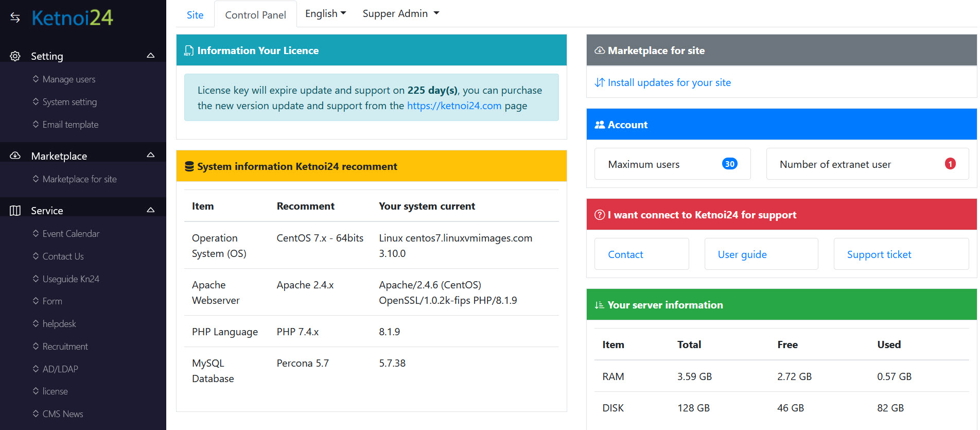The height and width of the screenshot is (430, 980).
Task: Collapse the Service sidebar section
Action: (151, 210)
